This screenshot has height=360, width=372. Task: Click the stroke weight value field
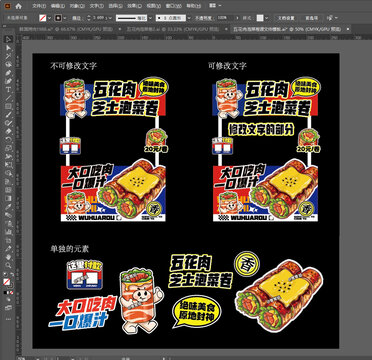99,18
